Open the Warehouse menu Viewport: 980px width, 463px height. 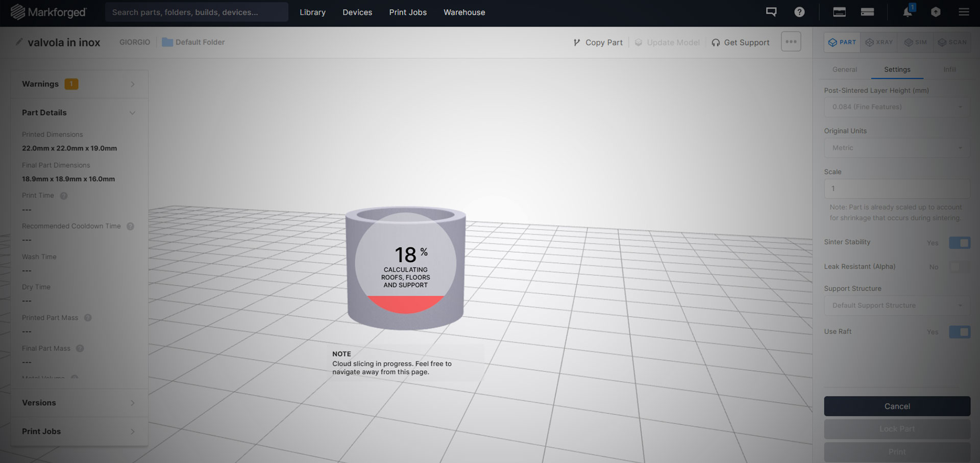(x=464, y=12)
